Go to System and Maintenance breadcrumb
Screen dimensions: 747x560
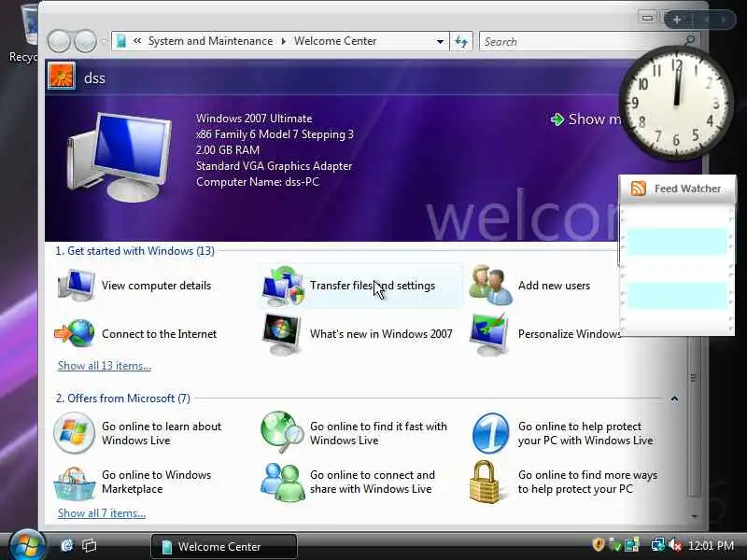(x=211, y=41)
